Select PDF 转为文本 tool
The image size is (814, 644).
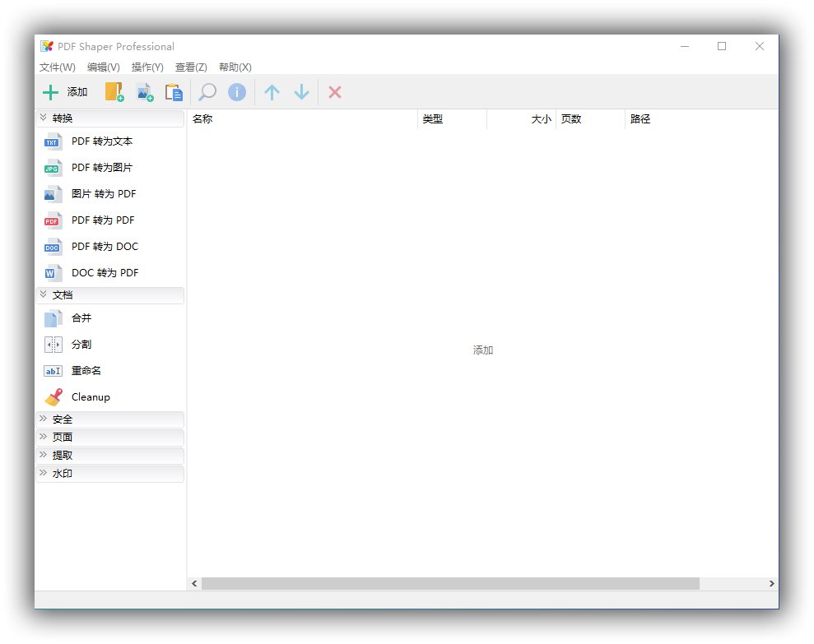(x=110, y=141)
